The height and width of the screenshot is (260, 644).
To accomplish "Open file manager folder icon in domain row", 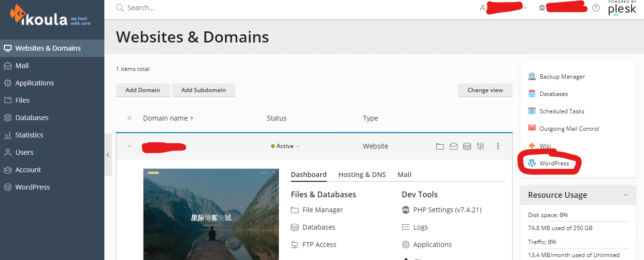I will click(x=440, y=146).
